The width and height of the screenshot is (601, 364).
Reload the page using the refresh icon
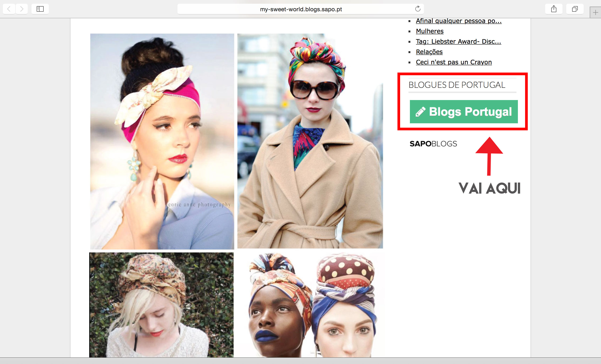[418, 9]
